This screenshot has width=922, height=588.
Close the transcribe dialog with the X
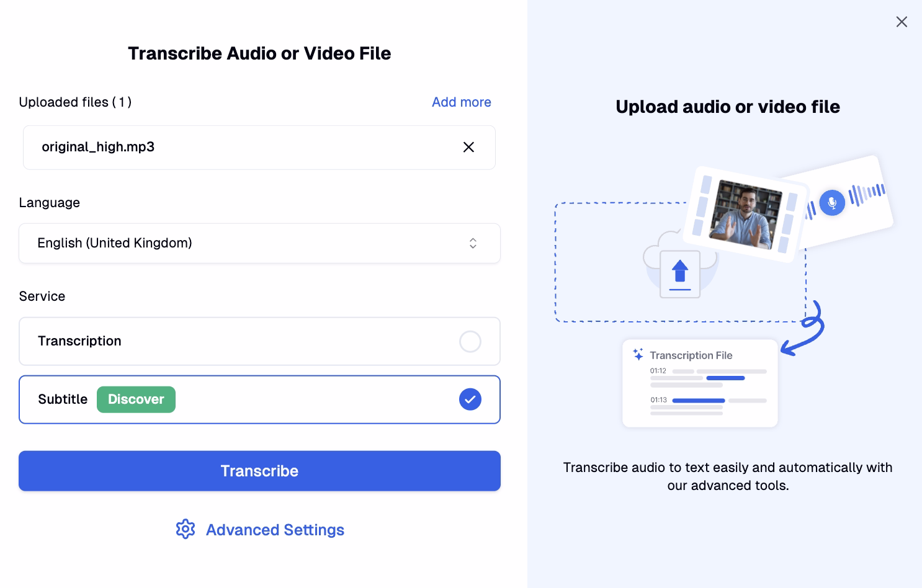902,22
